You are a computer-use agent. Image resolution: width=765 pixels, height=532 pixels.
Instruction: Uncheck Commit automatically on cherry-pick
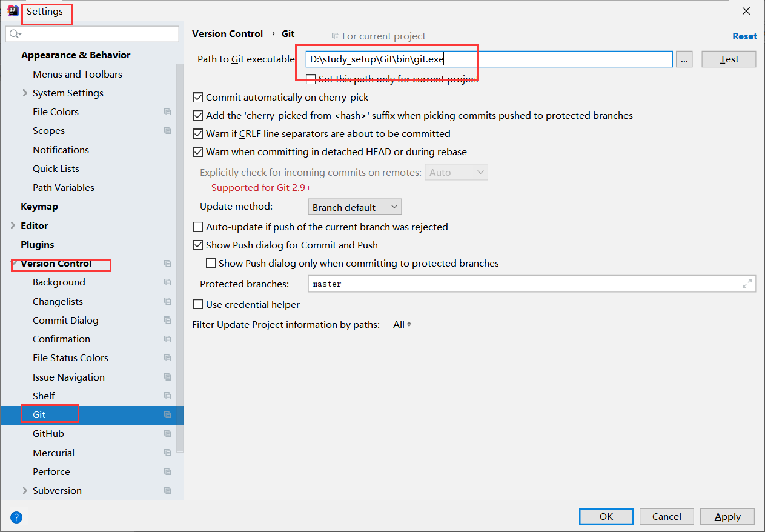pos(197,97)
